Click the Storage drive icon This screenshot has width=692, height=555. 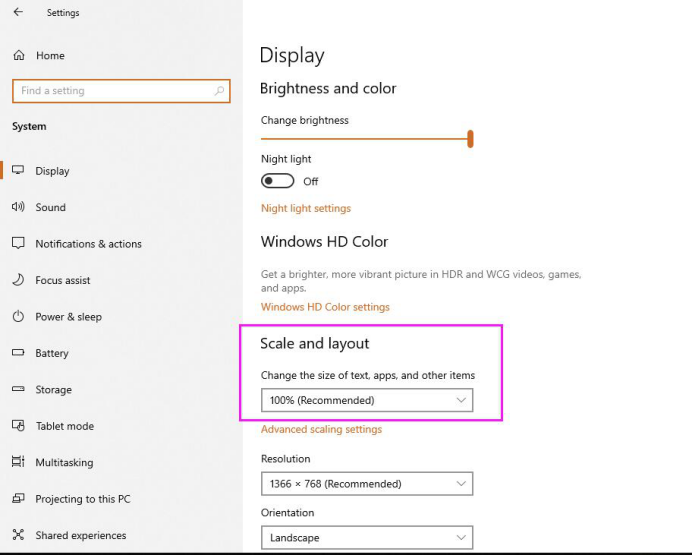[x=18, y=390]
